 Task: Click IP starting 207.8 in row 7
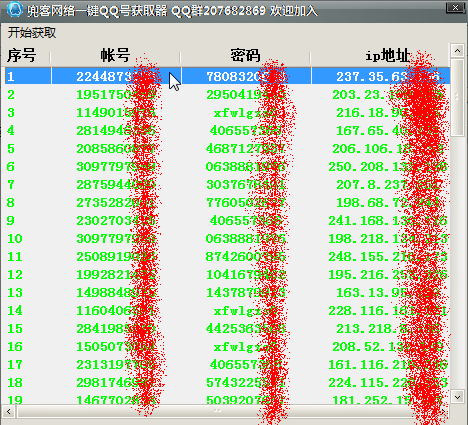coord(388,185)
